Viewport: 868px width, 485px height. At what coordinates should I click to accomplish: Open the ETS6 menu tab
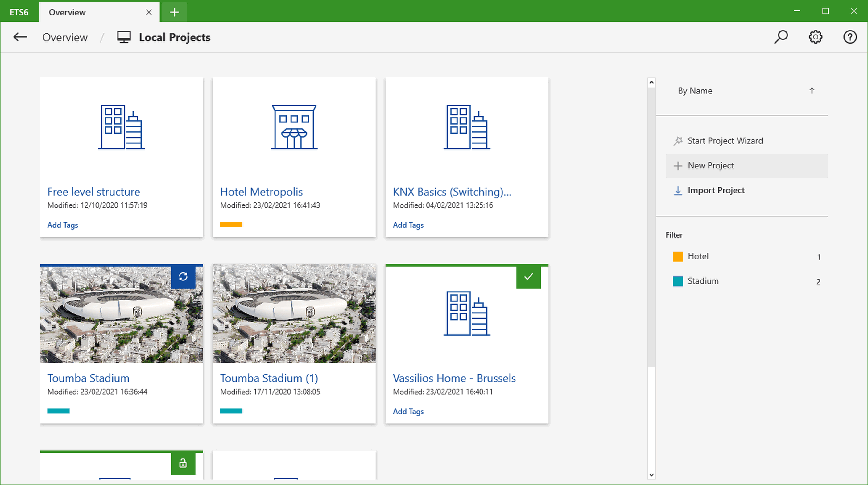click(19, 12)
